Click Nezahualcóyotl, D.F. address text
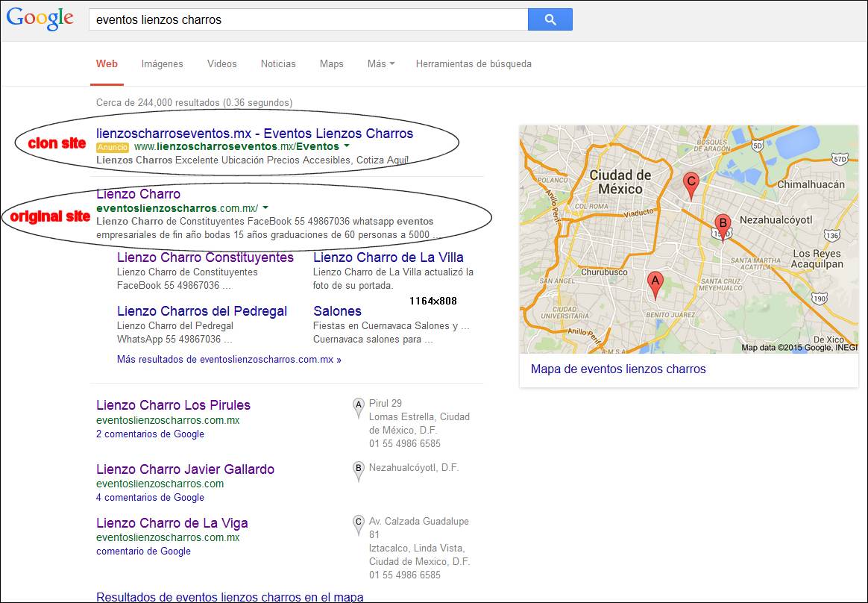 pos(414,468)
